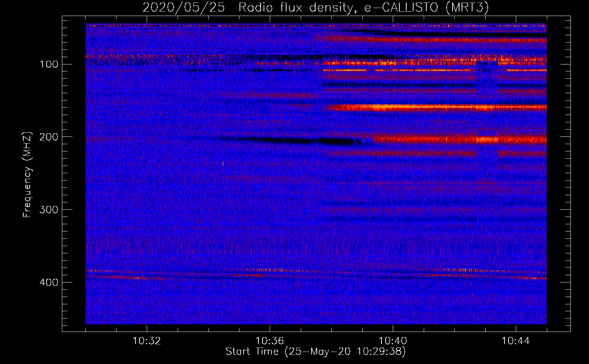Click the 'Start Time (25-May-20 10:29:38)' label
589x364 pixels.
(x=316, y=352)
